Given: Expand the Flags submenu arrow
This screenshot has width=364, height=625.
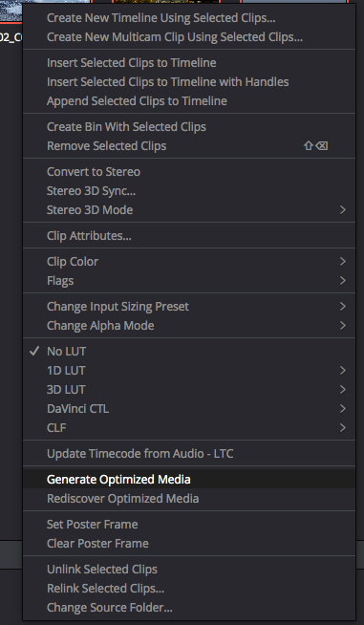Looking at the screenshot, I should pos(342,281).
